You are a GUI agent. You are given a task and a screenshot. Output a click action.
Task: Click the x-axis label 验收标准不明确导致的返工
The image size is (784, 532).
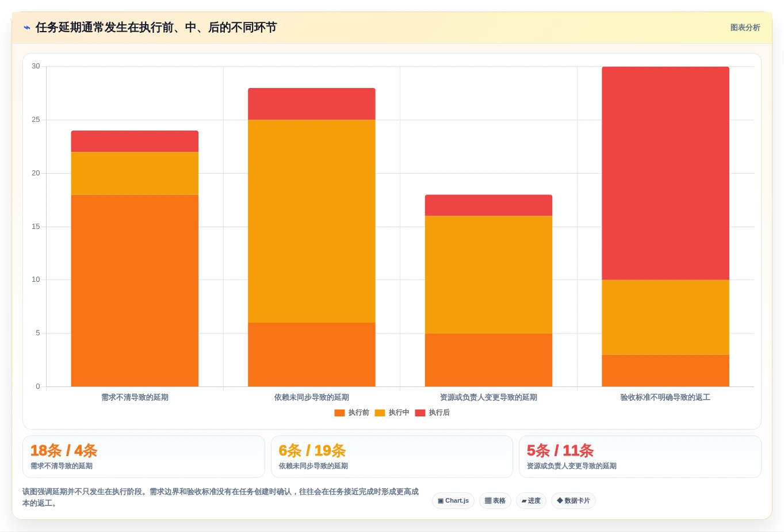coord(666,397)
